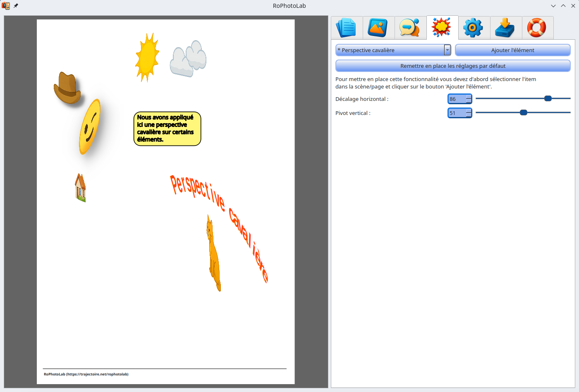Click the Pivot vertical slider handle

[x=524, y=112]
